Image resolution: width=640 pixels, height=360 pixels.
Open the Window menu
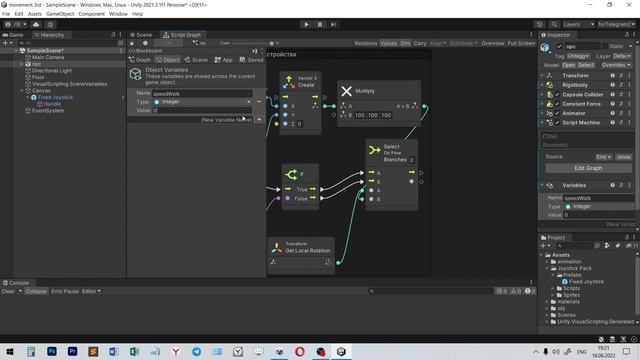coord(118,14)
